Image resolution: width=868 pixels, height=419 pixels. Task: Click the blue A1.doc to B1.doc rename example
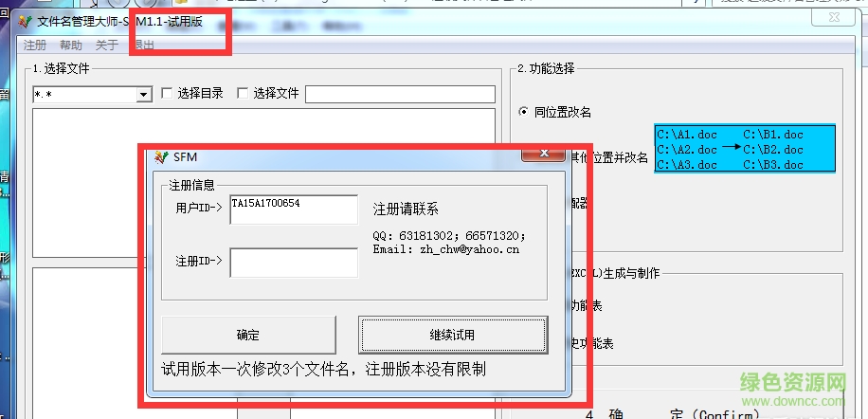[745, 149]
